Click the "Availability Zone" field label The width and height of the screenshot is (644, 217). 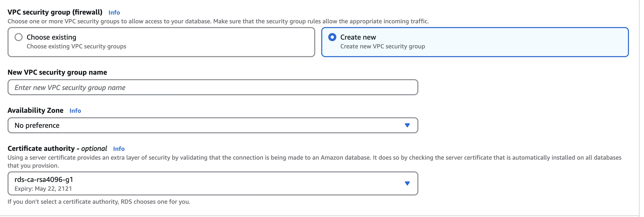(x=35, y=111)
